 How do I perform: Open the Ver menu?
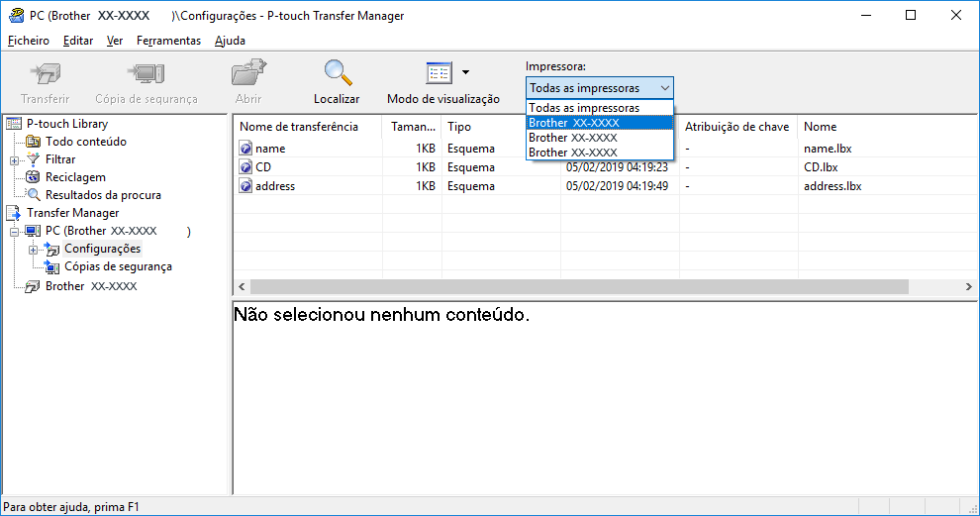click(x=115, y=41)
